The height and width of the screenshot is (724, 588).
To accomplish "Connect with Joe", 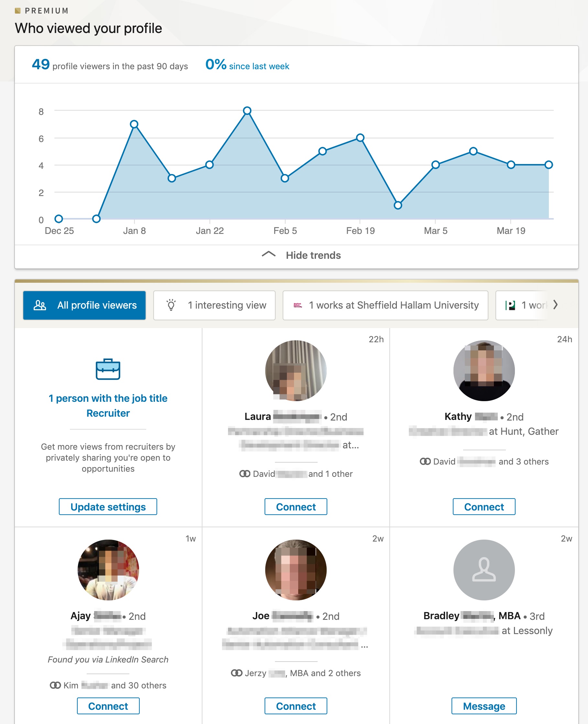I will [x=296, y=706].
